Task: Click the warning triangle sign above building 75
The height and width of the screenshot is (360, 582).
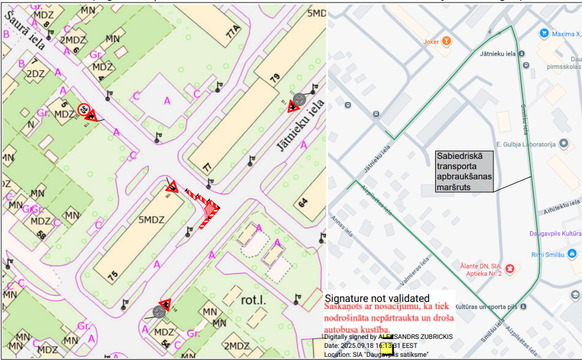Action: coord(172,187)
